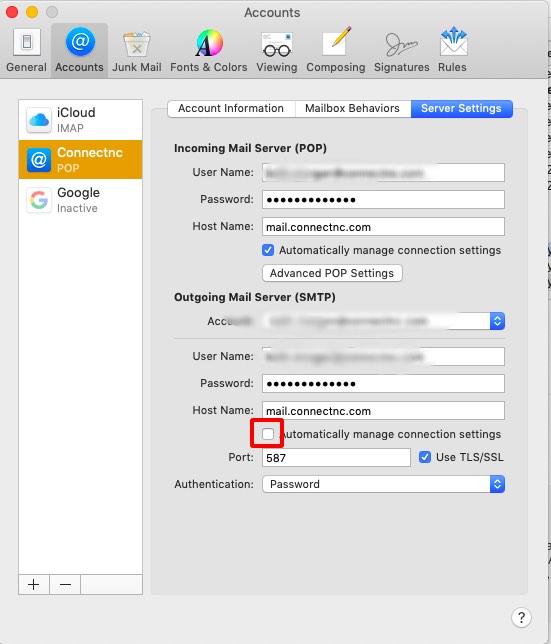This screenshot has height=644, width=551.
Task: Enable outgoing Automatically manage connection settings
Action: pos(268,434)
